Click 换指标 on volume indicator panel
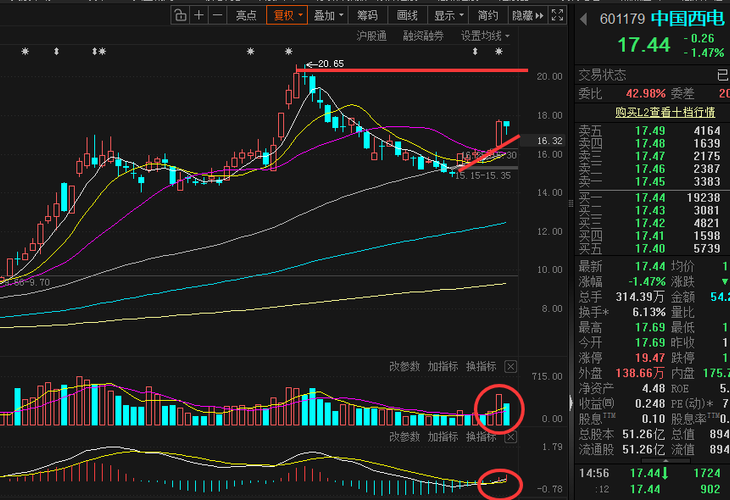 (x=481, y=367)
